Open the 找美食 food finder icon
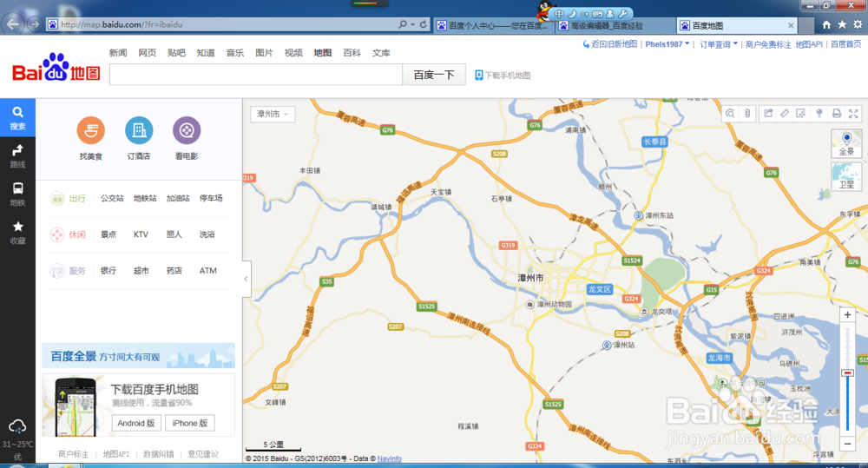Image resolution: width=868 pixels, height=468 pixels. tap(91, 131)
